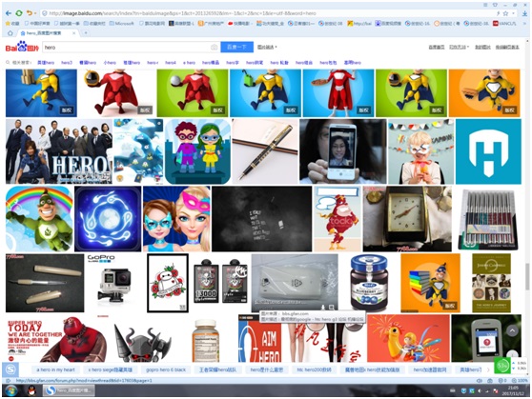Open the 'a hero in my heart' suggestion
The height and width of the screenshot is (399, 532).
pyautogui.click(x=55, y=369)
